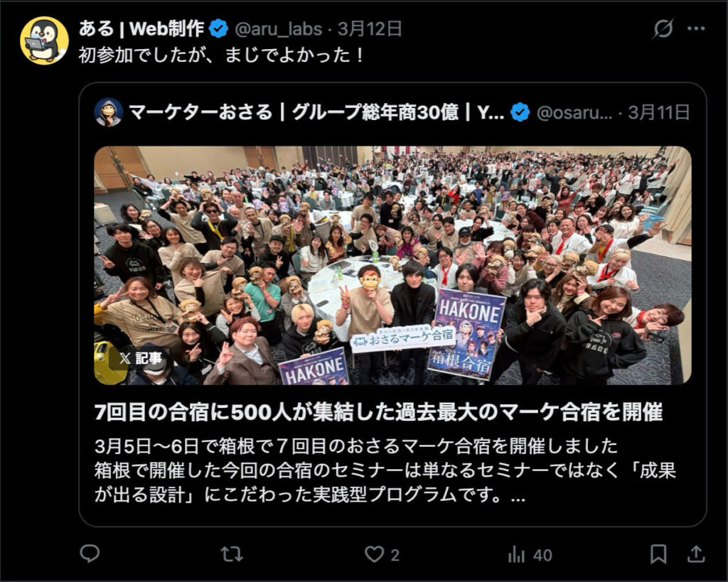728x582 pixels.
Task: Open the share upload icon
Action: [695, 554]
